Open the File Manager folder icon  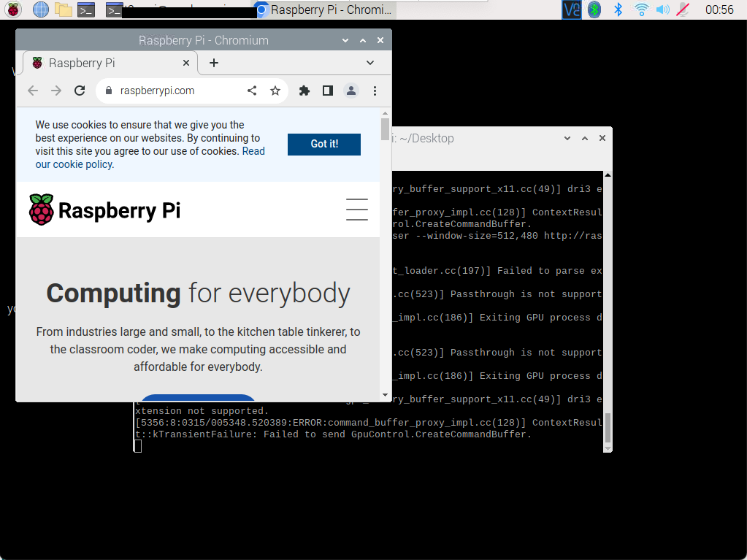click(64, 9)
